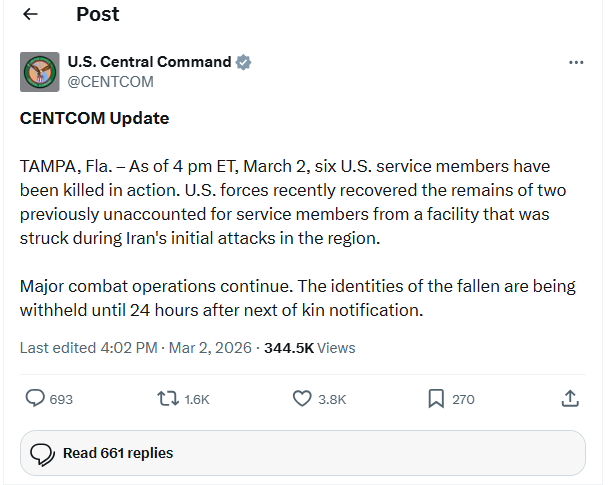Click the verified badge next to name
This screenshot has width=612, height=485.
[x=243, y=62]
